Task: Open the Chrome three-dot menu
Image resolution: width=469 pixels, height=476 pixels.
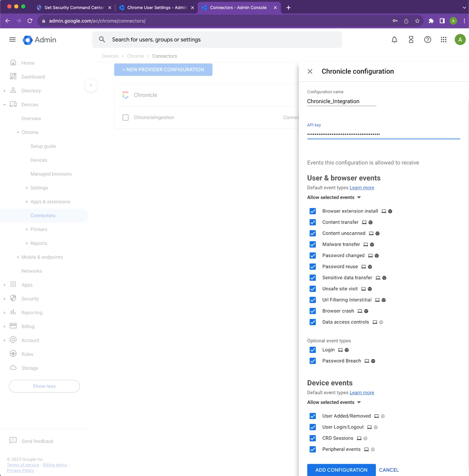Action: tap(464, 21)
